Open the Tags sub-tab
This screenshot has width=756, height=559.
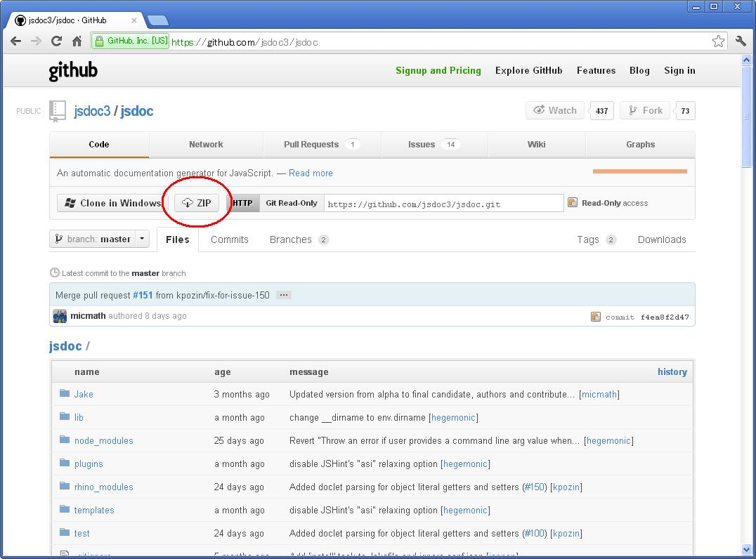click(x=597, y=239)
